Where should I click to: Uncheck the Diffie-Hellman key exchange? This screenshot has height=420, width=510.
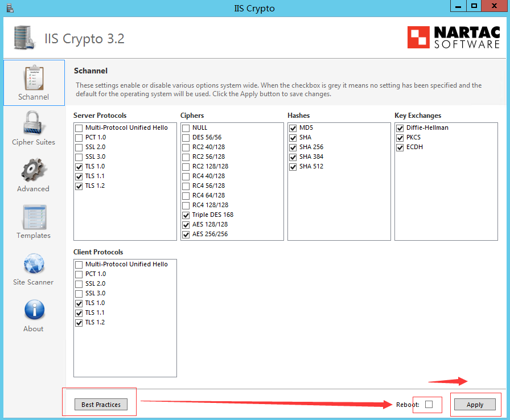(x=400, y=128)
